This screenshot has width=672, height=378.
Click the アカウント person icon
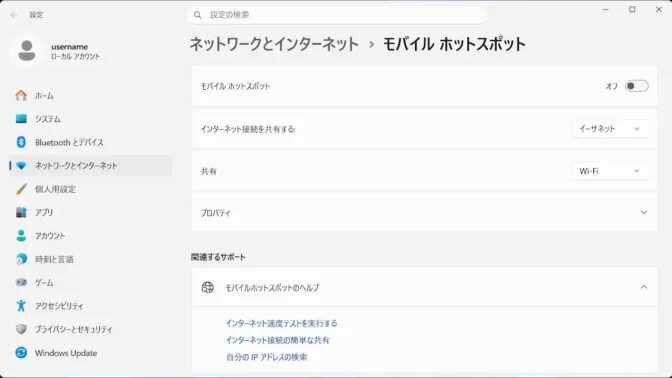click(x=21, y=236)
